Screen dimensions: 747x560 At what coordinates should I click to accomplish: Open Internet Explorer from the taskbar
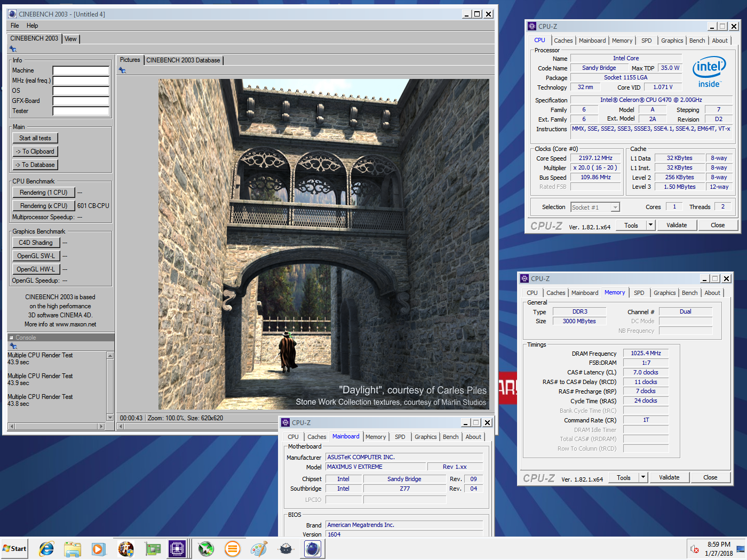pyautogui.click(x=46, y=548)
